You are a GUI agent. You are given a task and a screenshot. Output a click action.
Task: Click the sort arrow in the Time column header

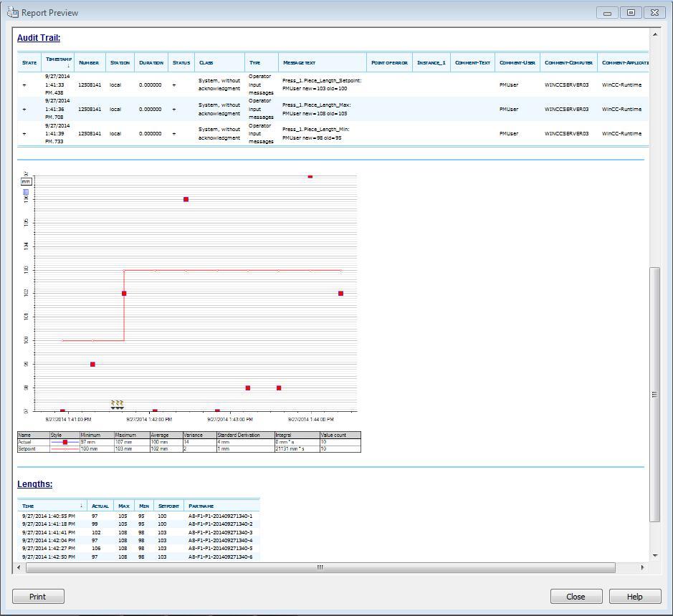pyautogui.click(x=81, y=505)
